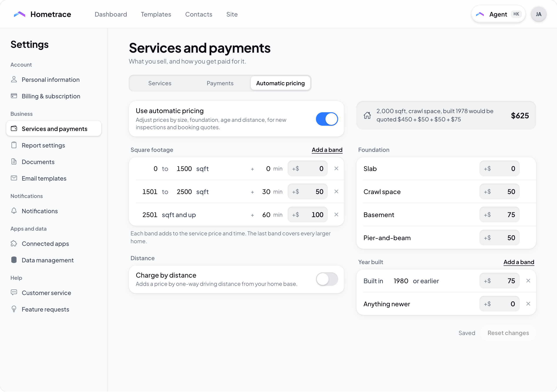Open Site in the top navigation
The height and width of the screenshot is (392, 557).
point(232,14)
